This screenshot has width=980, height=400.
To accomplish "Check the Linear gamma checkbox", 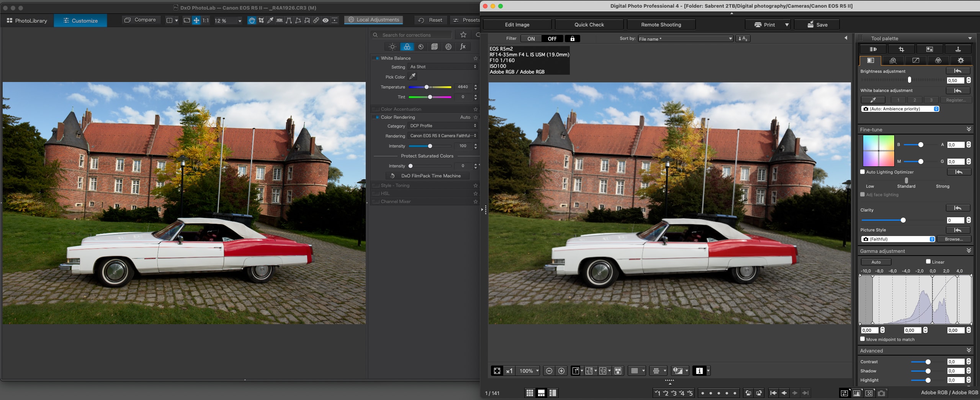I will 928,262.
